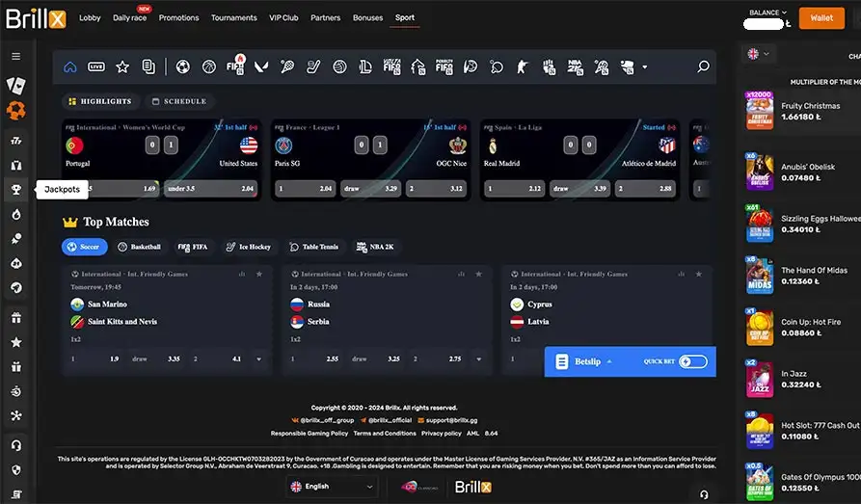The image size is (861, 504).
Task: Go to sportsbook home icon
Action: (x=70, y=67)
